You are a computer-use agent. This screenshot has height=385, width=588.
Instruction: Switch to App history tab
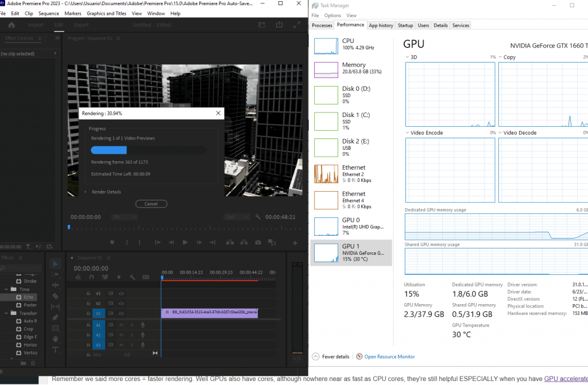pyautogui.click(x=381, y=25)
